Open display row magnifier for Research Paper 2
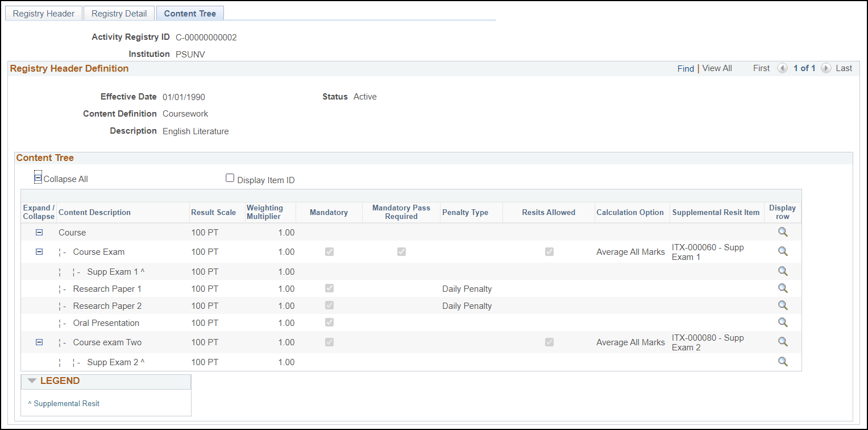The width and height of the screenshot is (868, 430). pos(783,305)
